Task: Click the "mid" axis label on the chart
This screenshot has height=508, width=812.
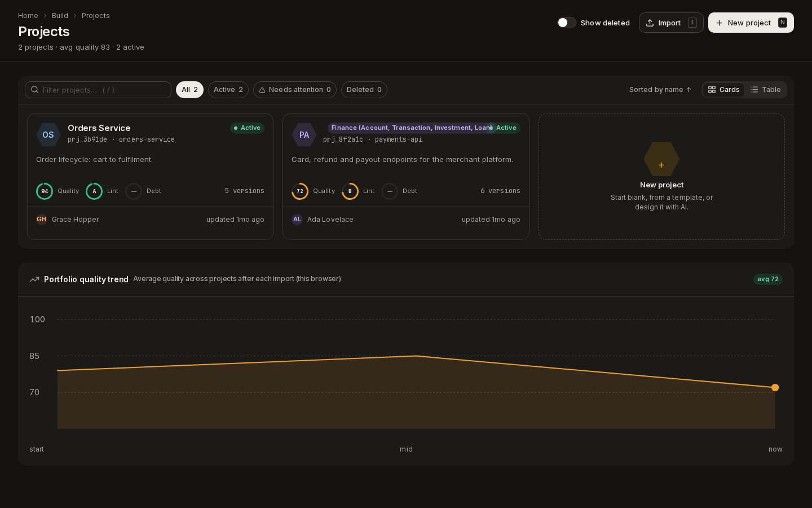Action: coord(407,449)
